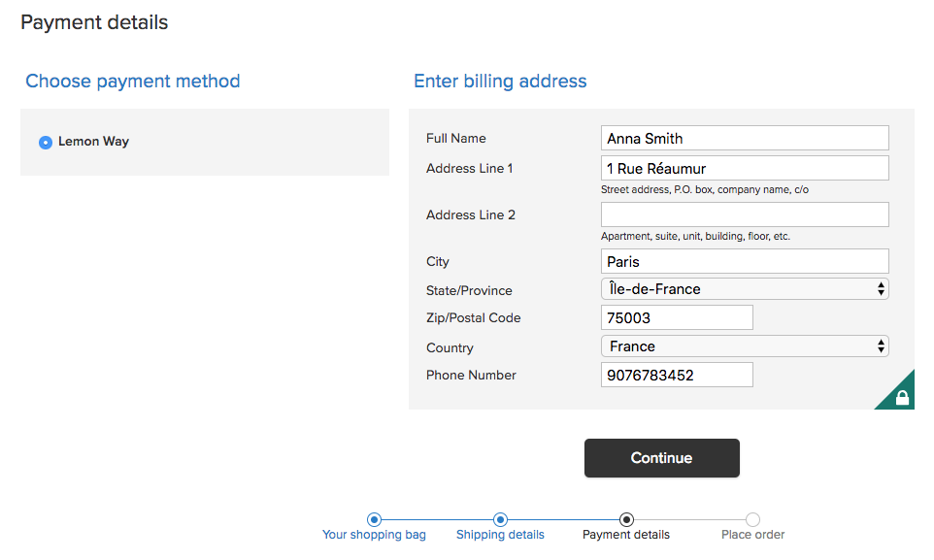Click the Zip/Postal Code field

(677, 317)
